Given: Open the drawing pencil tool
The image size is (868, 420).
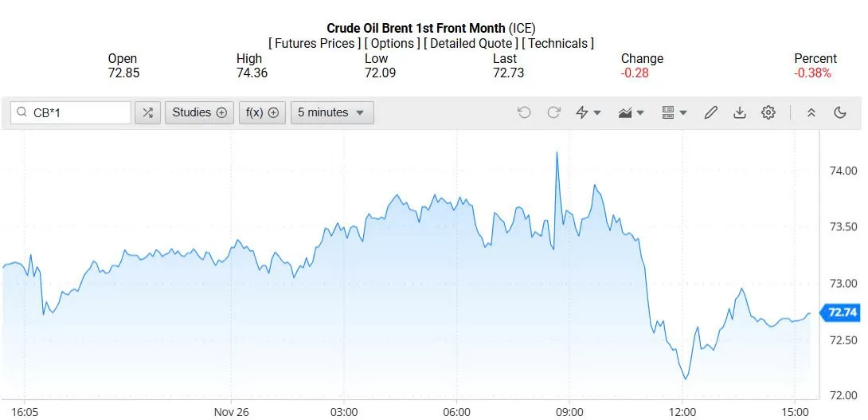Looking at the screenshot, I should pos(711,112).
